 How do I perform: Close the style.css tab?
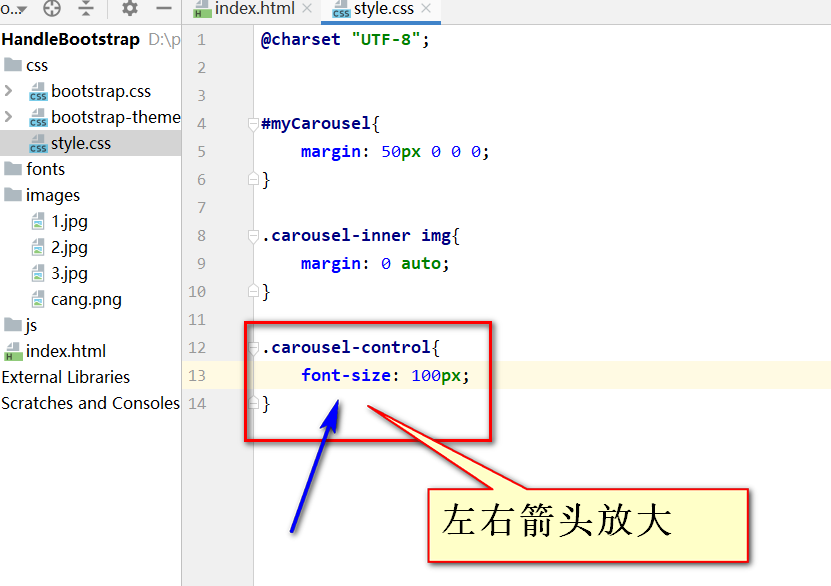(x=426, y=8)
